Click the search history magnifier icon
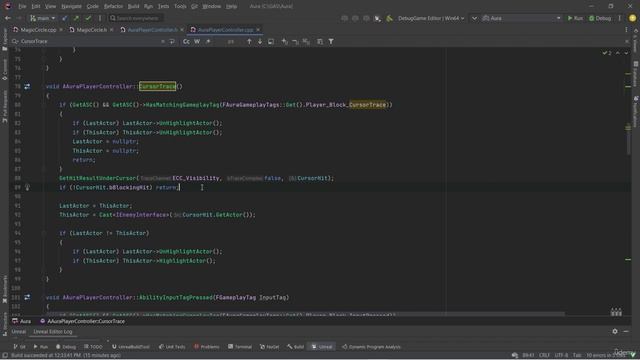 coord(15,41)
